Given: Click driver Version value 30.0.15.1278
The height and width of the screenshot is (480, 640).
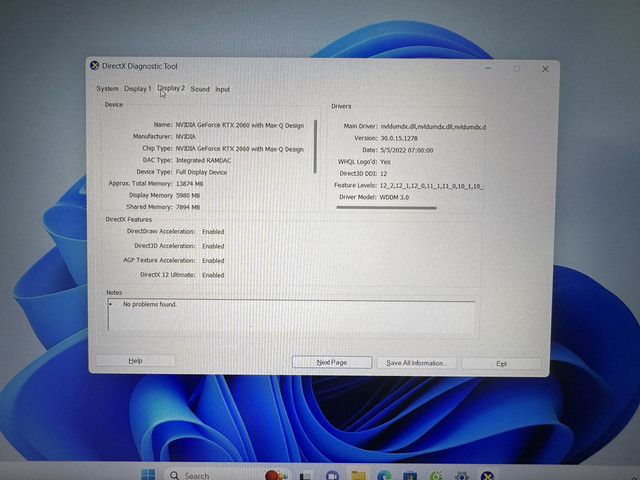Looking at the screenshot, I should [399, 138].
